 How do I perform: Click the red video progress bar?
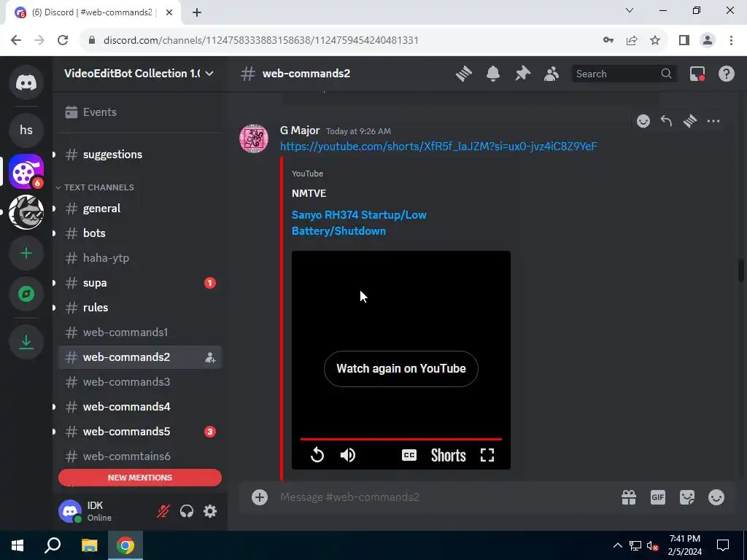click(400, 439)
